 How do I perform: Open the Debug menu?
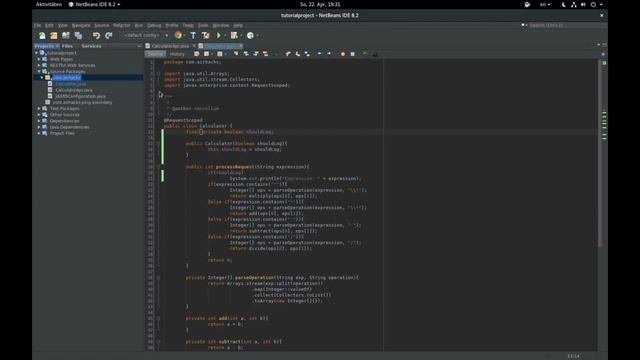pos(154,25)
